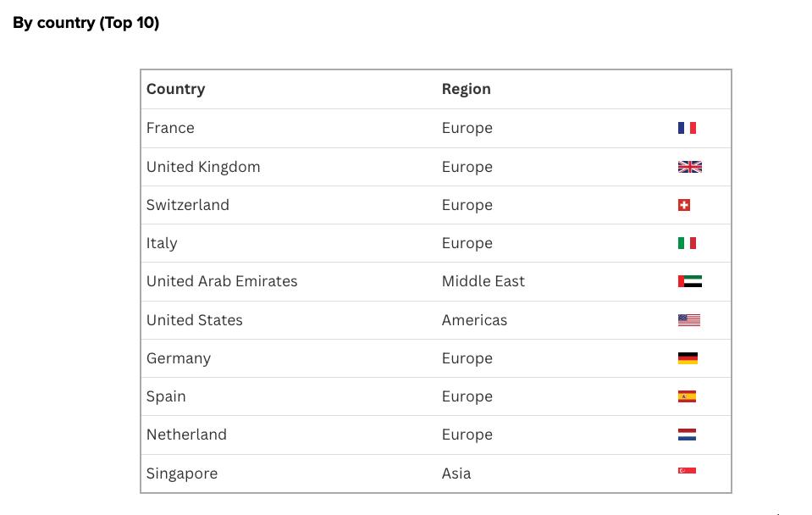Click the Singapore flag icon

(x=687, y=471)
